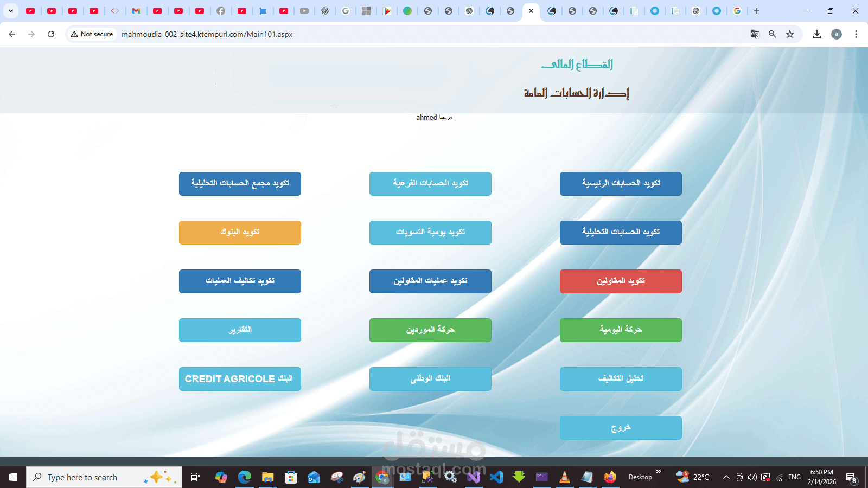Open green حركة الموردين button

coord(430,330)
